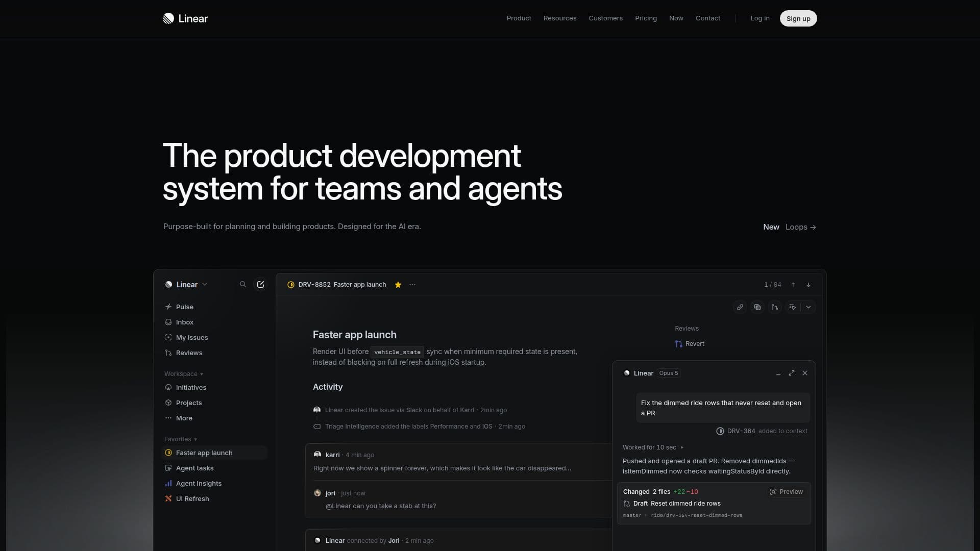Screen dimensions: 980x551
Task: Collapse the Workspace section
Action: tap(184, 374)
